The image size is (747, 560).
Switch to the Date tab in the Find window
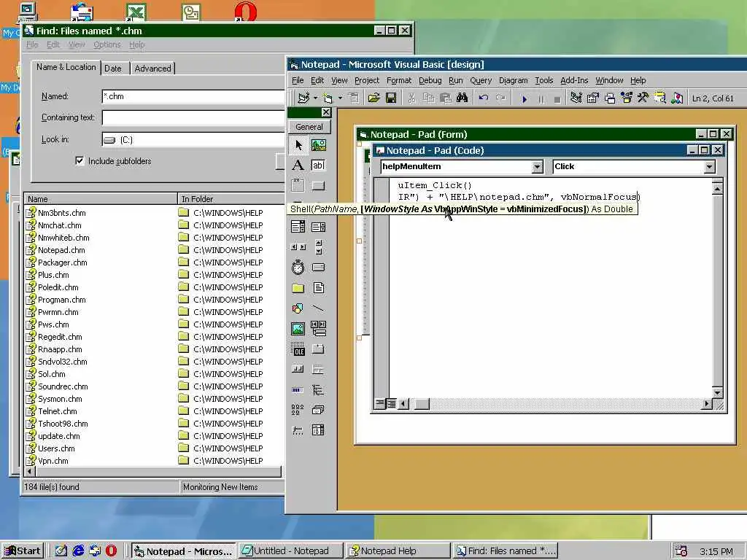[x=113, y=69]
